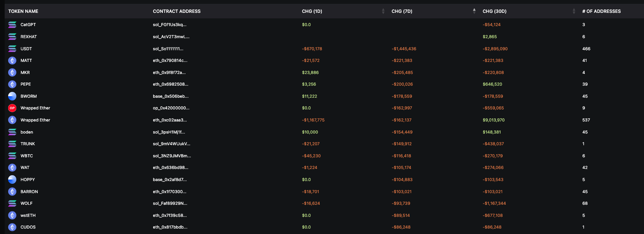Select contract address sol_3psH1Mj1f...
Screen dimensions: 644x234
(x=169, y=132)
